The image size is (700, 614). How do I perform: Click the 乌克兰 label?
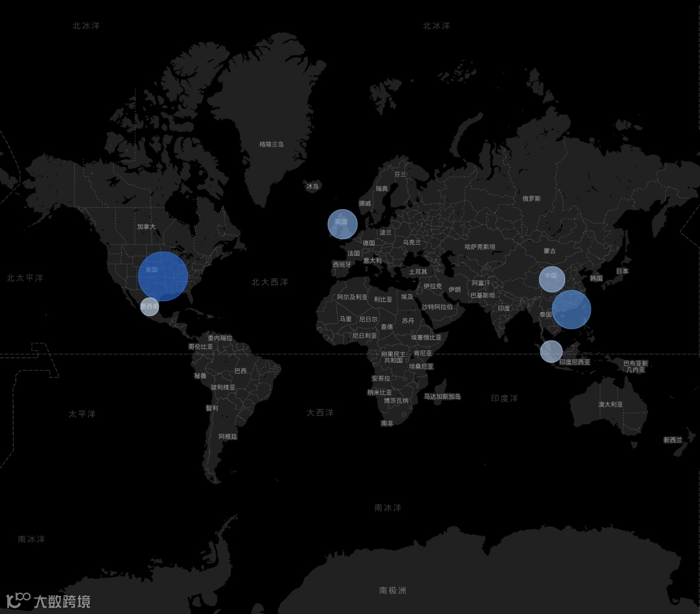[x=412, y=242]
